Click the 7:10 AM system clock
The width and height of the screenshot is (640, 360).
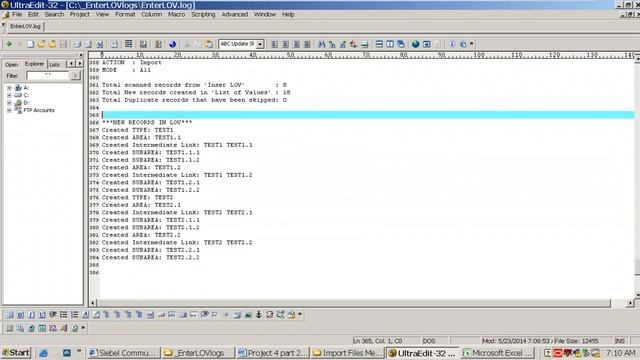pos(620,353)
